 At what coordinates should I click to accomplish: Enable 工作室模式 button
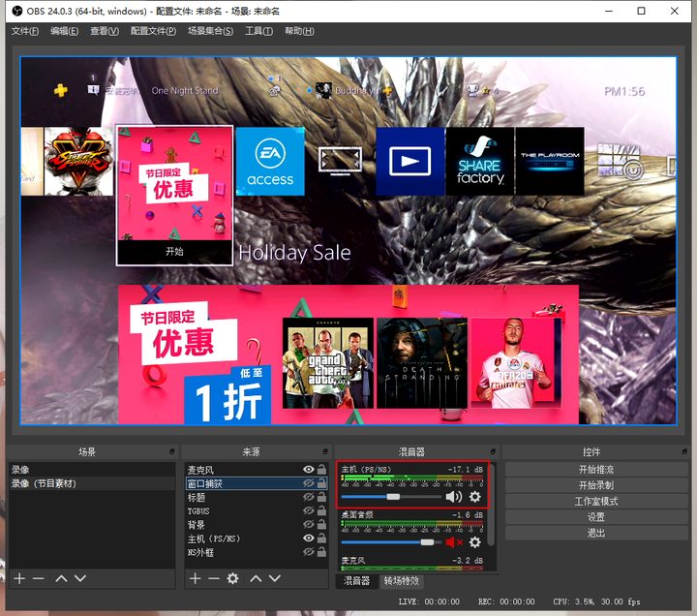point(596,502)
